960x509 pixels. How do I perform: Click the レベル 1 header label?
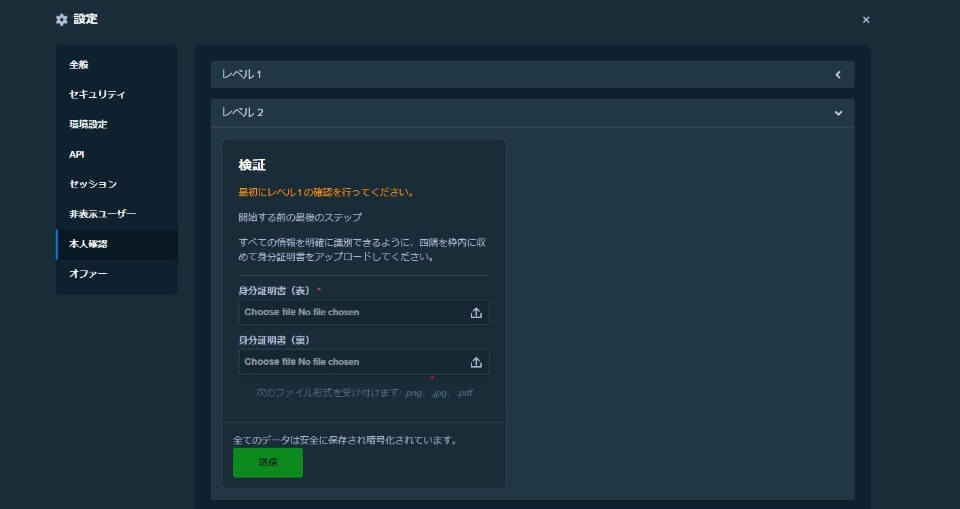(x=241, y=75)
